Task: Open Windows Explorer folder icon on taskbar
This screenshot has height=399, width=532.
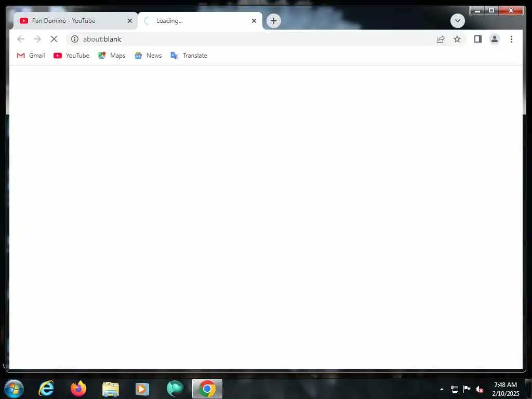Action: pyautogui.click(x=111, y=389)
